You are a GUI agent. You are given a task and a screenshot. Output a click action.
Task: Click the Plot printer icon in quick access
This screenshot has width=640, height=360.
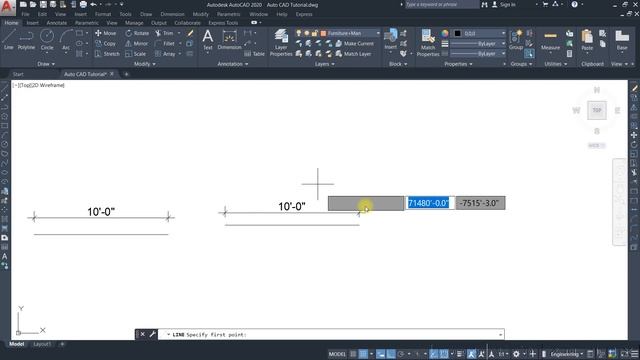[83, 4]
